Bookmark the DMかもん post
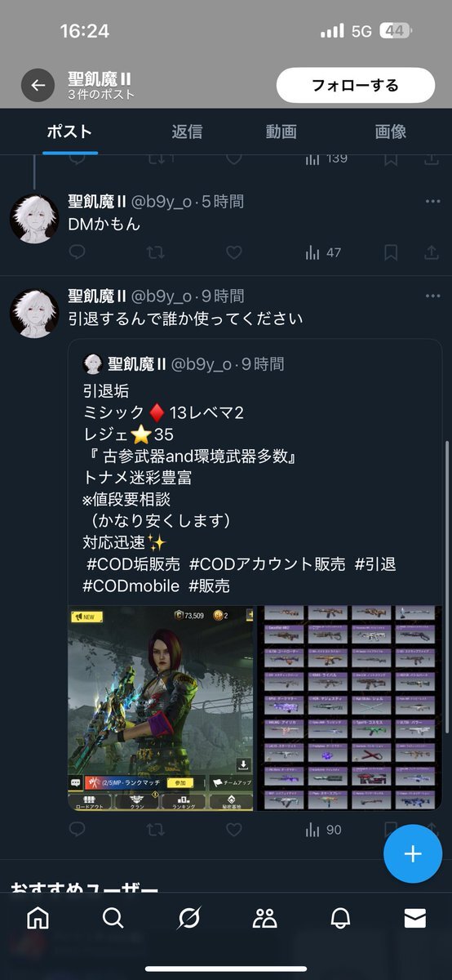This screenshot has width=452, height=980. (391, 252)
